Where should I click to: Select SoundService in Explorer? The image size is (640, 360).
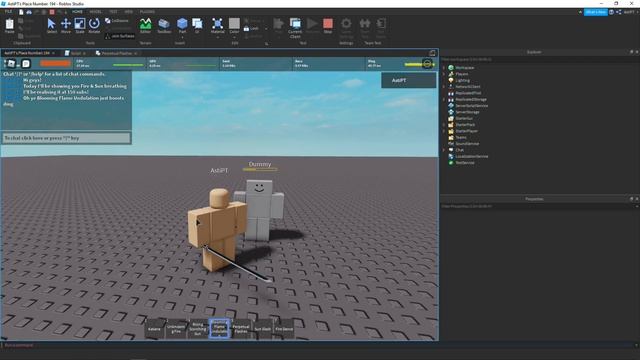(467, 144)
